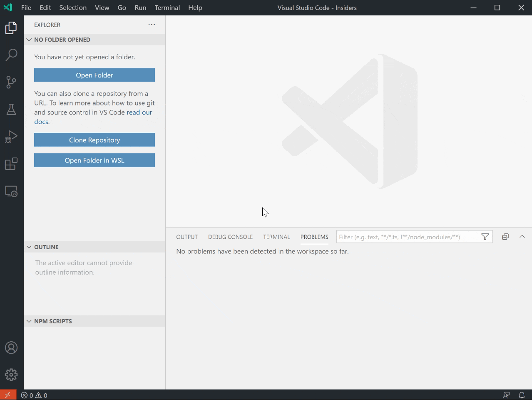This screenshot has width=532, height=400.
Task: Open notifications from the bell icon
Action: (x=522, y=395)
